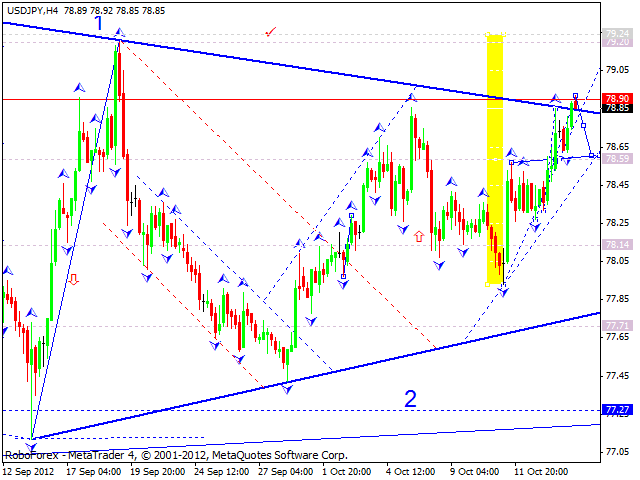Click the up fractal arrow beside wave label 1
The height and width of the screenshot is (480, 640).
(119, 32)
